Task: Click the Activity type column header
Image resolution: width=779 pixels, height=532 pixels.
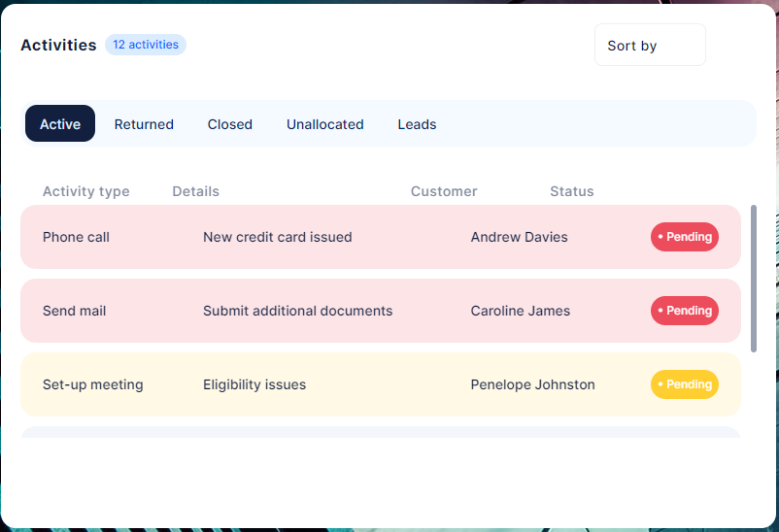Action: (x=85, y=191)
